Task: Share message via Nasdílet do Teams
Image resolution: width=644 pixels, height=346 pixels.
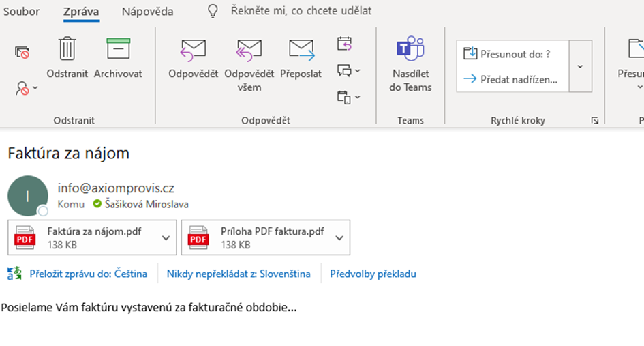Action: pyautogui.click(x=410, y=50)
